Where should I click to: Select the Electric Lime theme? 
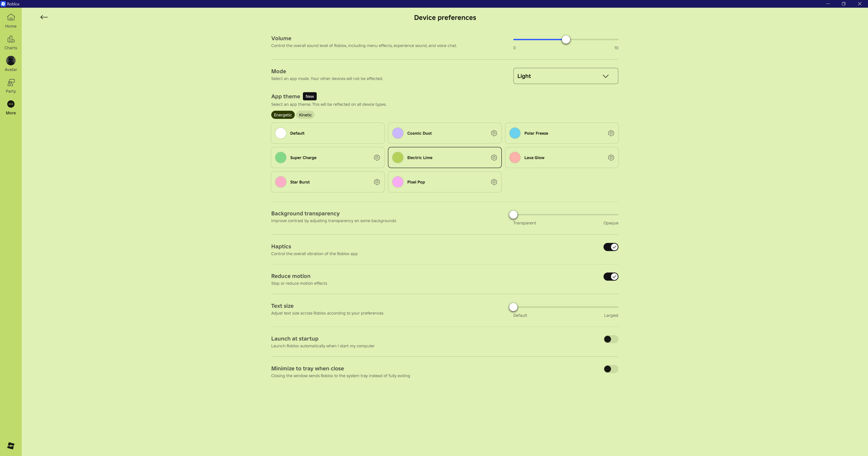click(x=444, y=158)
